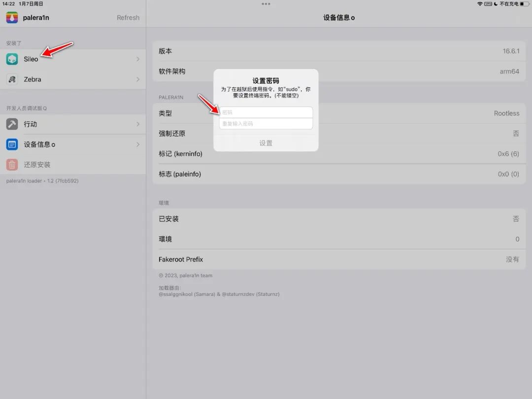532x399 pixels.
Task: Click the palera1n app logo icon
Action: [12, 17]
